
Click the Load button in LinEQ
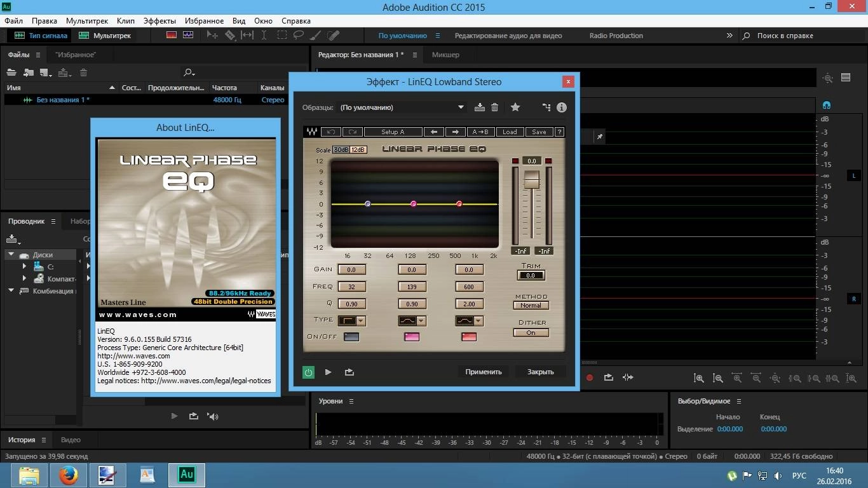[x=510, y=132]
